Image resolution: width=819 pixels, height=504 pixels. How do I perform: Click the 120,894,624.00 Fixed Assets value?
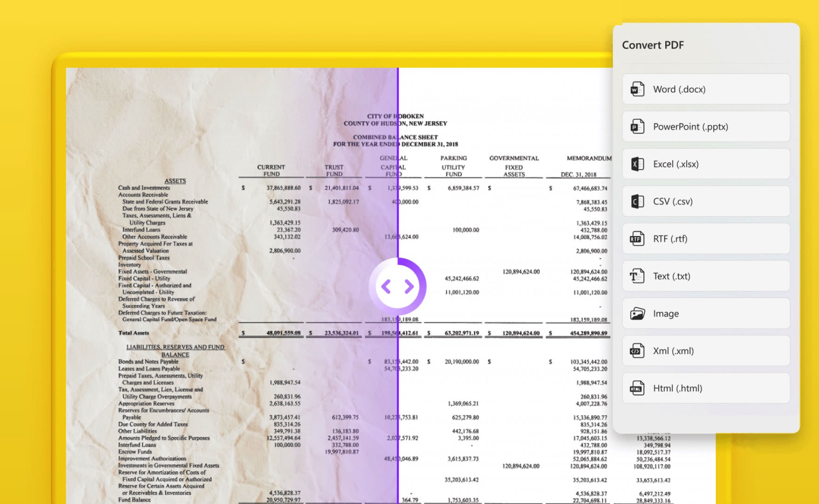521,272
